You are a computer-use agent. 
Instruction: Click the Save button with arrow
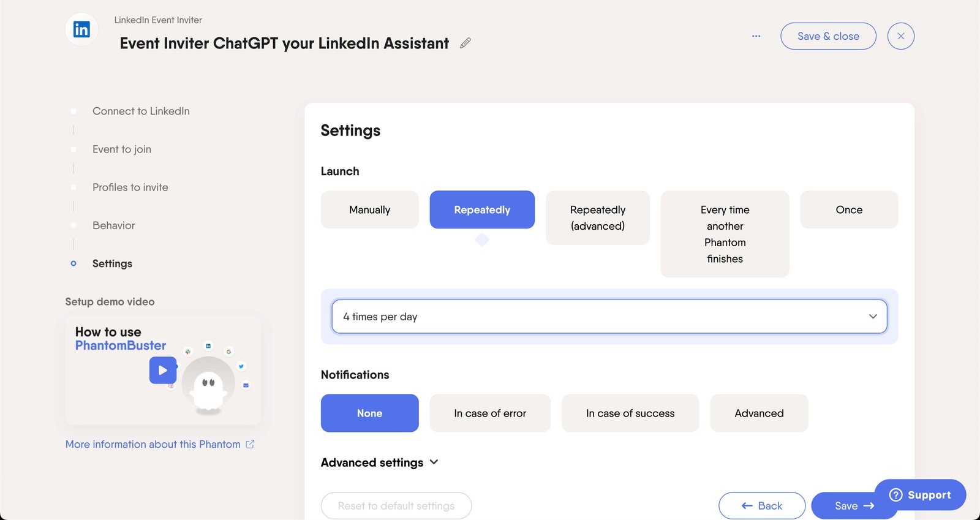pos(854,505)
